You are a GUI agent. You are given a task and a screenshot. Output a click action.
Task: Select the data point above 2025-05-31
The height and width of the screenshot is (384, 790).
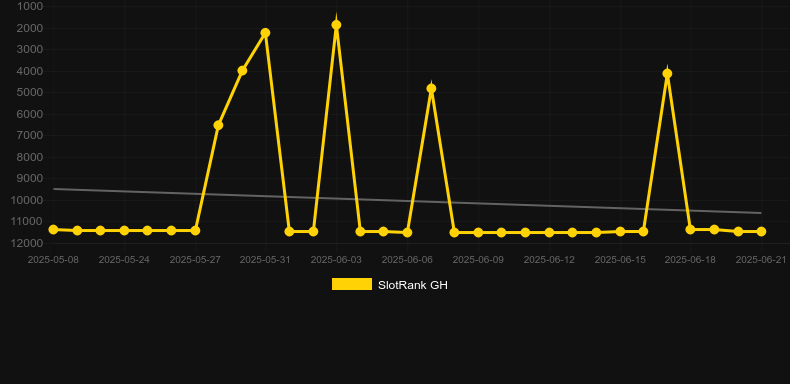[266, 33]
